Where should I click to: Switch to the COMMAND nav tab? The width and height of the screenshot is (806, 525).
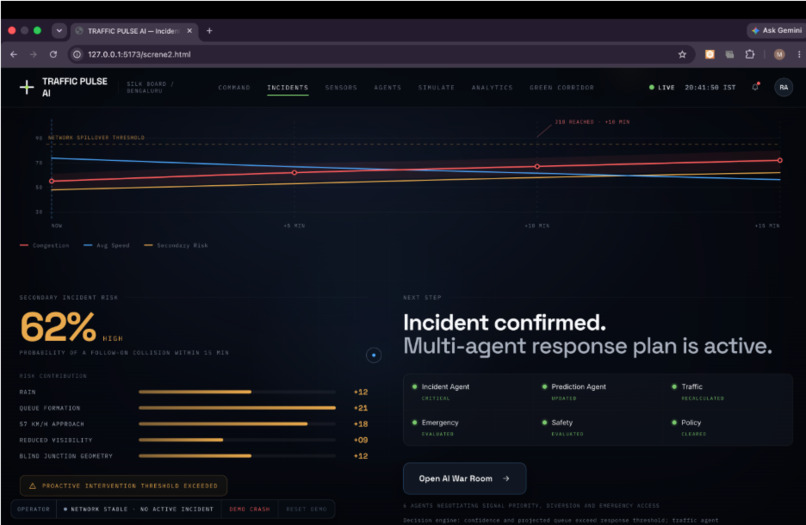234,87
